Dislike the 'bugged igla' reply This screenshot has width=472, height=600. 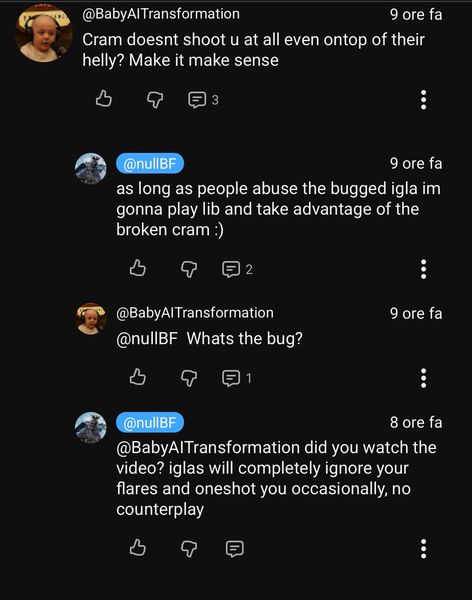pos(189,269)
